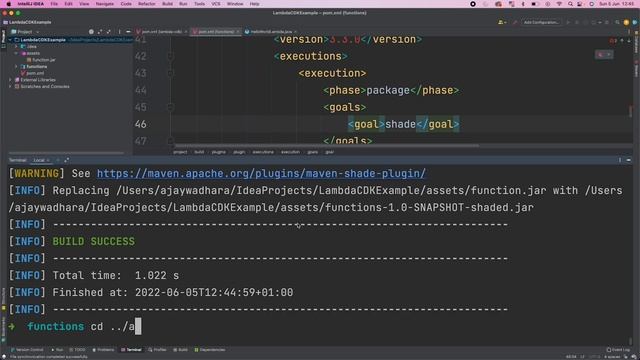Screen dimensions: 640x360
Task: Collapse the assets folder
Action: pyautogui.click(x=16, y=53)
